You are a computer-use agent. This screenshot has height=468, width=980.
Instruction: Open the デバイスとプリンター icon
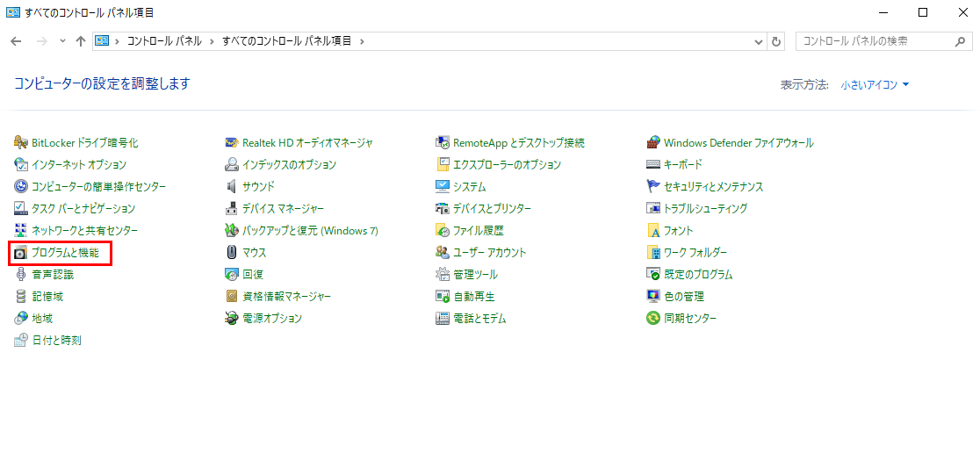[x=443, y=209]
